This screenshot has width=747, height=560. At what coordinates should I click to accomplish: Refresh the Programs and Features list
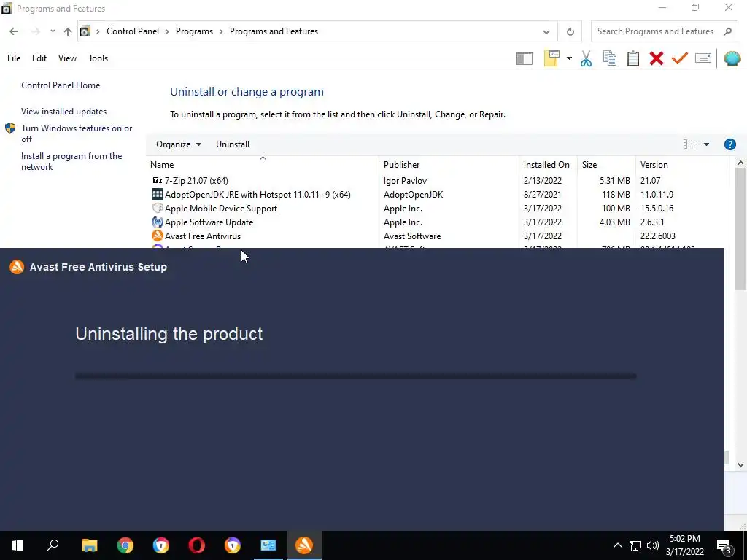(x=570, y=32)
